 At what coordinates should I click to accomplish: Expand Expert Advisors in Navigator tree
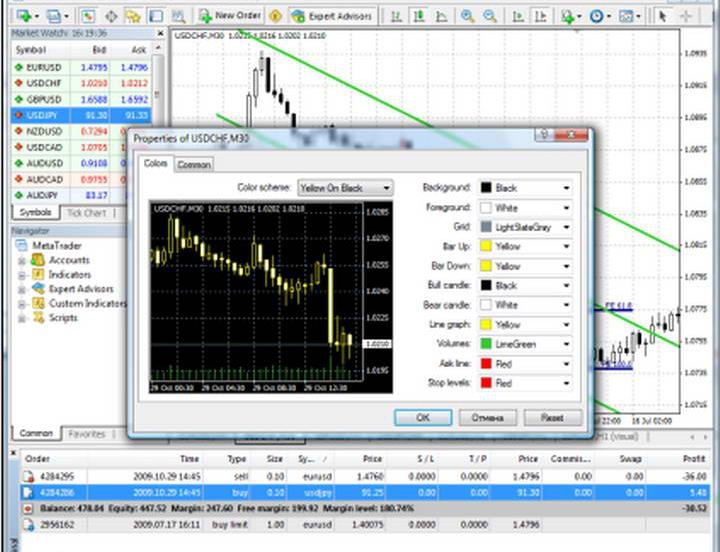[x=22, y=290]
